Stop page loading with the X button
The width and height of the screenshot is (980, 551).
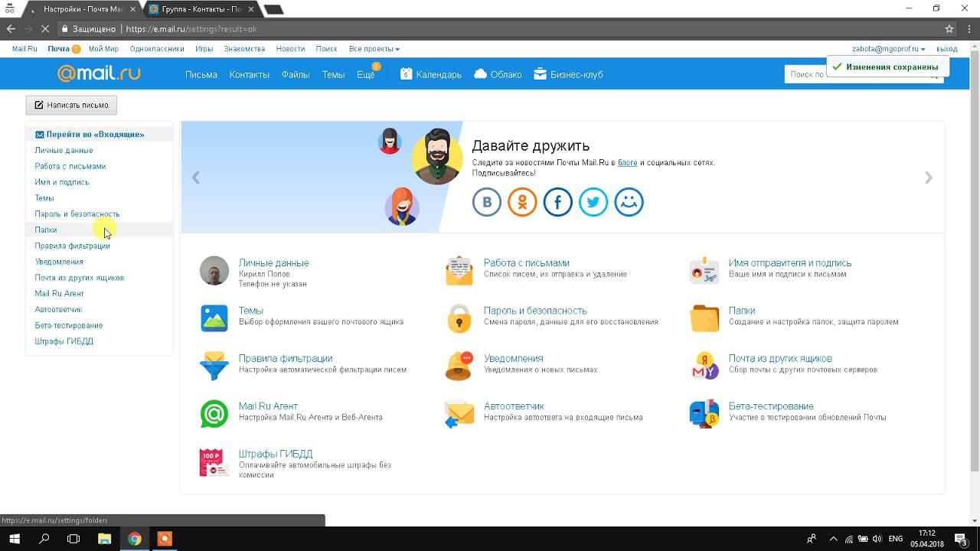[x=44, y=29]
